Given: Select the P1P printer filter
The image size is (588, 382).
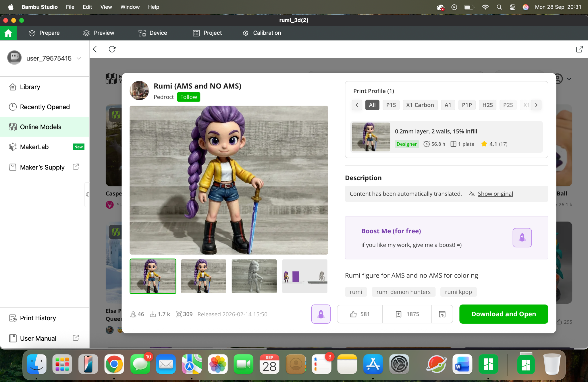Looking at the screenshot, I should pos(467,105).
